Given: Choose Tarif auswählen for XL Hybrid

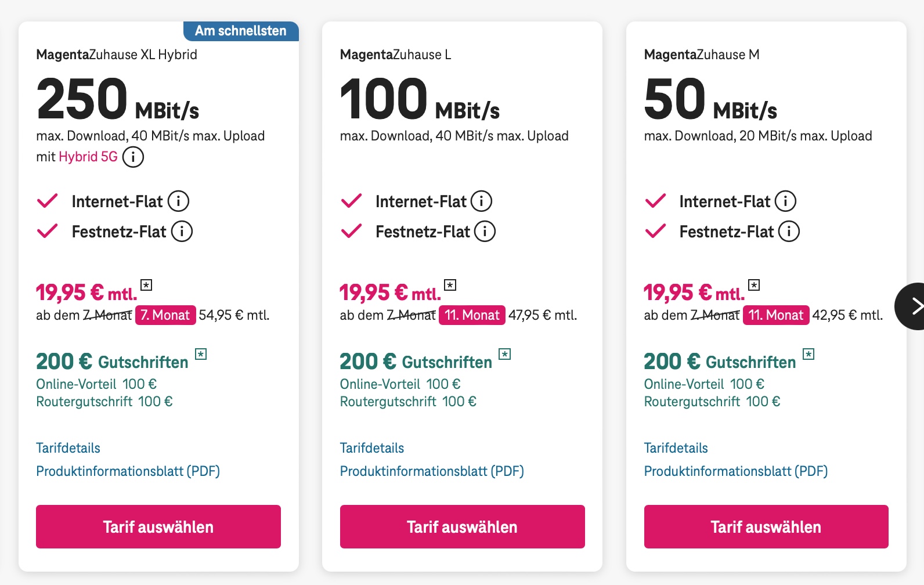Looking at the screenshot, I should (x=158, y=526).
